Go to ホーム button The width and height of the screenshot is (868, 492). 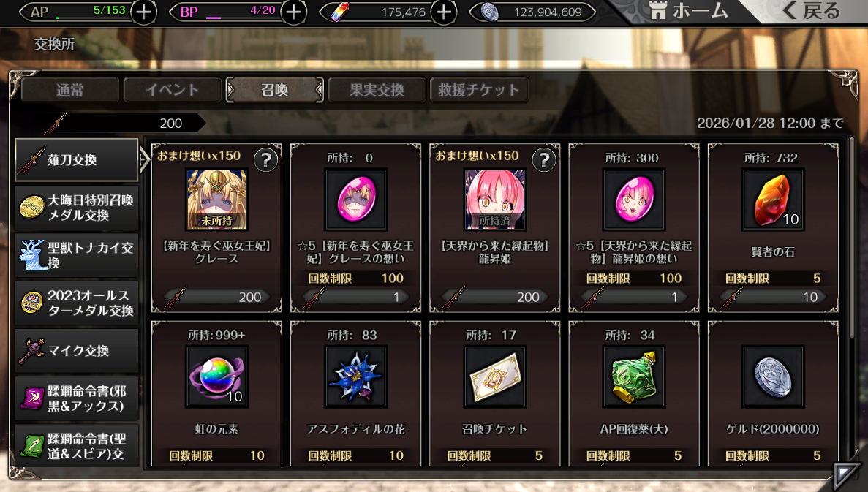point(688,11)
